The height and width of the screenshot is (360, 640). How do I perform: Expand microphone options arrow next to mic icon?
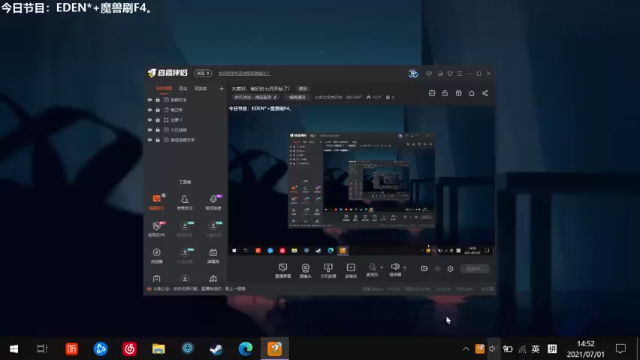click(382, 268)
